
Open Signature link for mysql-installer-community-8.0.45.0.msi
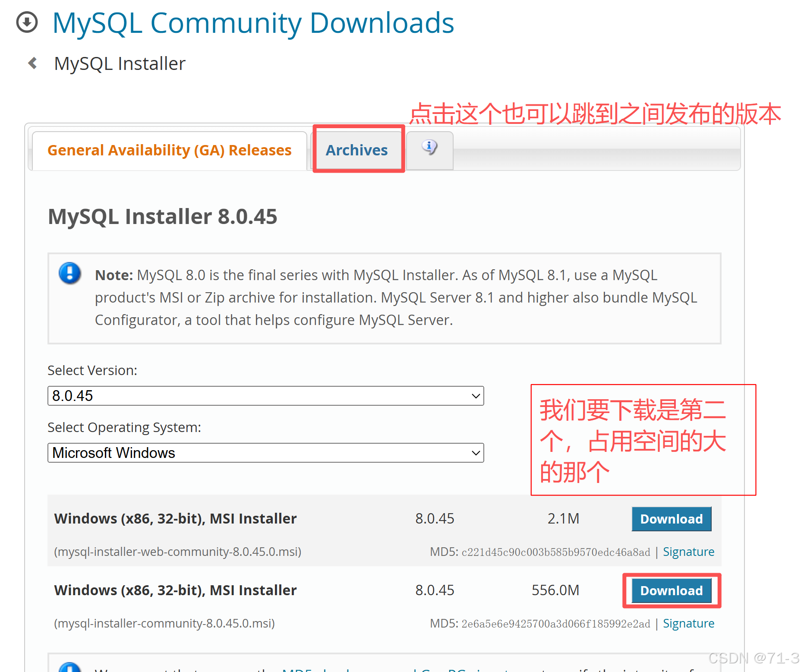(689, 624)
